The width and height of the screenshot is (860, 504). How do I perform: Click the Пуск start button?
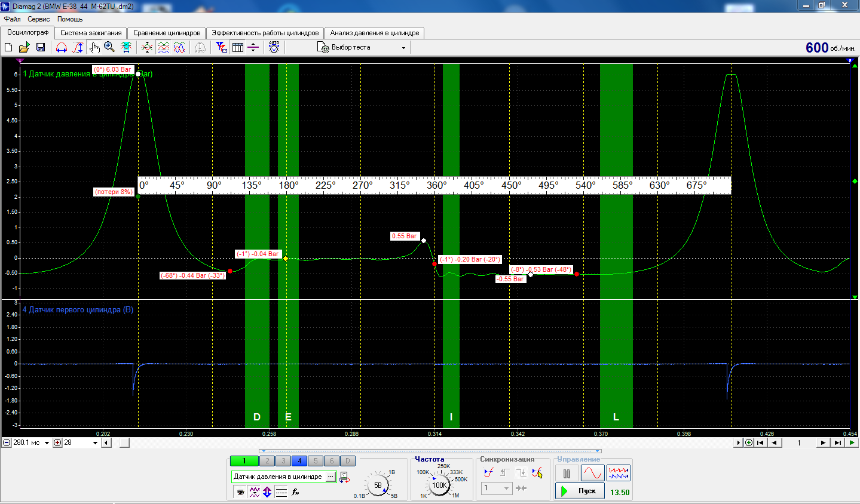580,491
